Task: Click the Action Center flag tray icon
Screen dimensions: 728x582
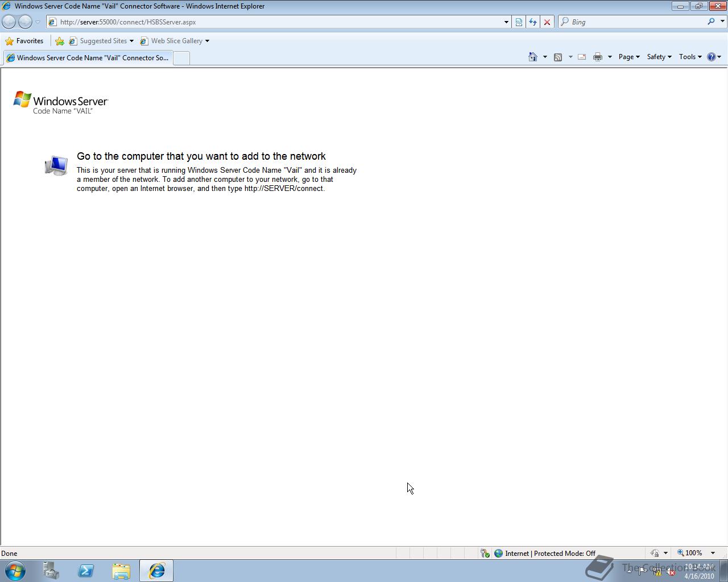Action: point(642,572)
